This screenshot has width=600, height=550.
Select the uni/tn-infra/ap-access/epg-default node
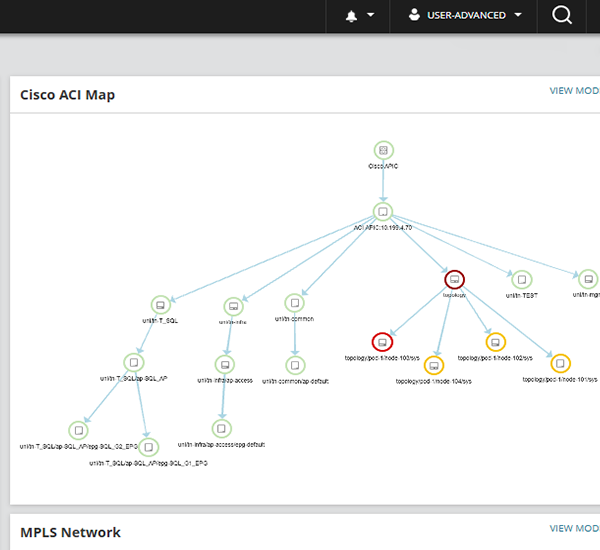click(222, 429)
